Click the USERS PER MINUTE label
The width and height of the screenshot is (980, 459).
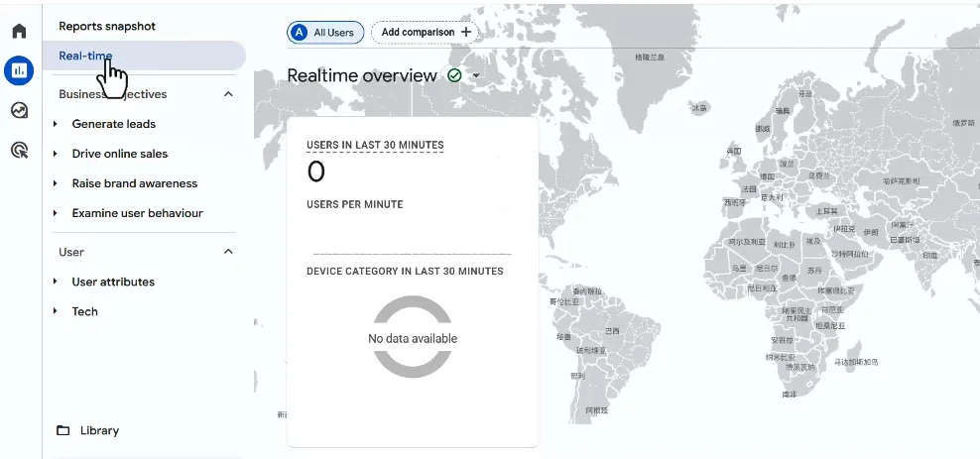point(355,204)
